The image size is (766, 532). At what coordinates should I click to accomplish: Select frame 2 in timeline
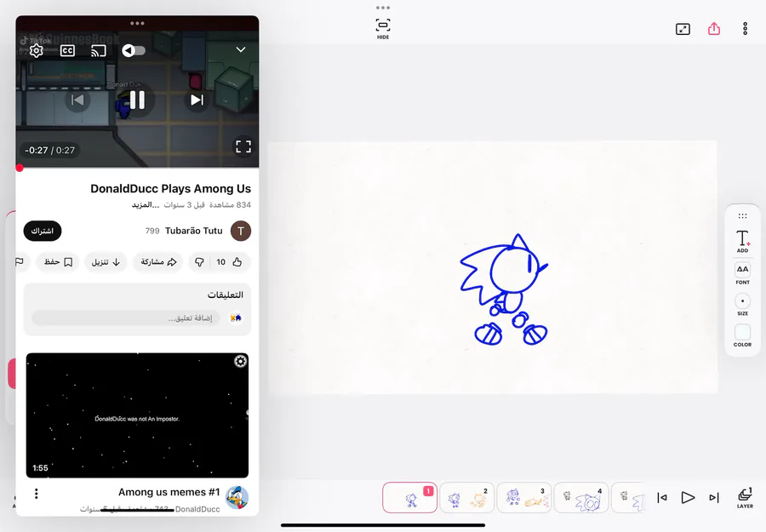(467, 497)
